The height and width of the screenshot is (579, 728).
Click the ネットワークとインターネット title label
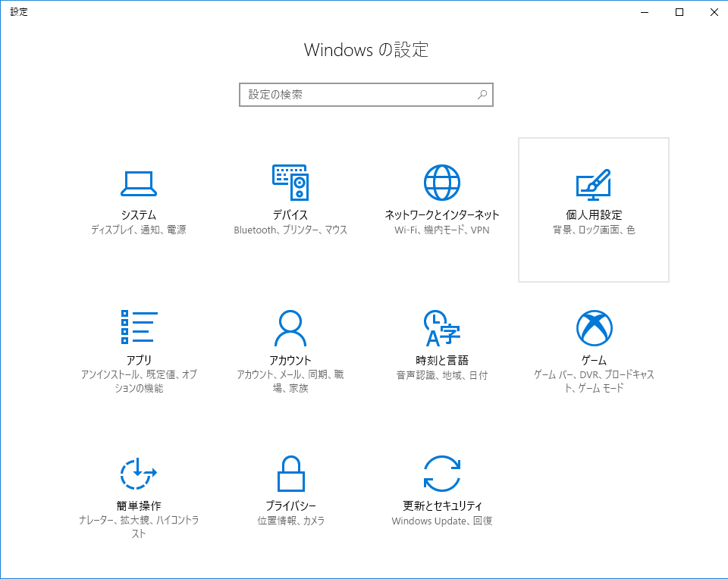(442, 214)
